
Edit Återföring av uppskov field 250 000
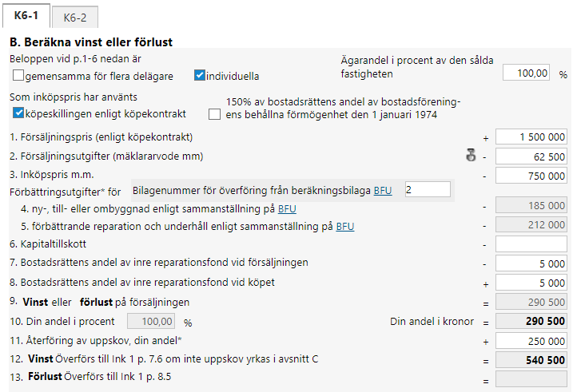[x=531, y=341]
